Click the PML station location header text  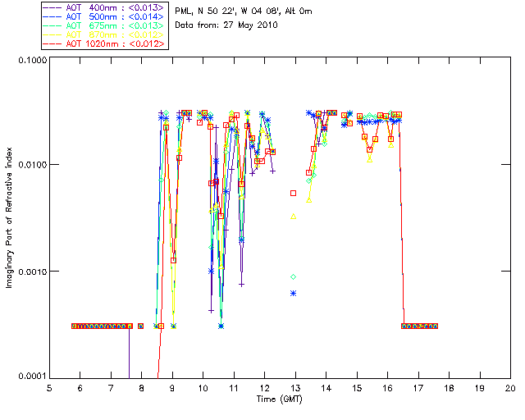pyautogui.click(x=244, y=11)
